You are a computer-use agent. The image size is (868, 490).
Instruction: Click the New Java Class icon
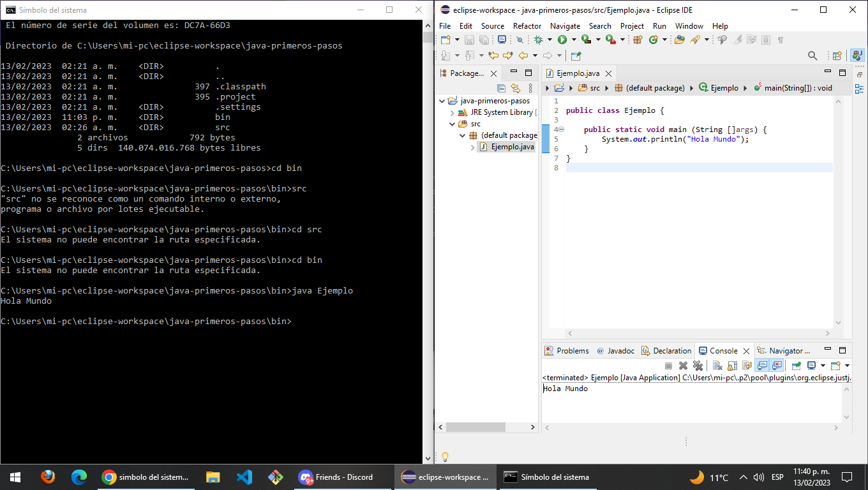coord(654,40)
